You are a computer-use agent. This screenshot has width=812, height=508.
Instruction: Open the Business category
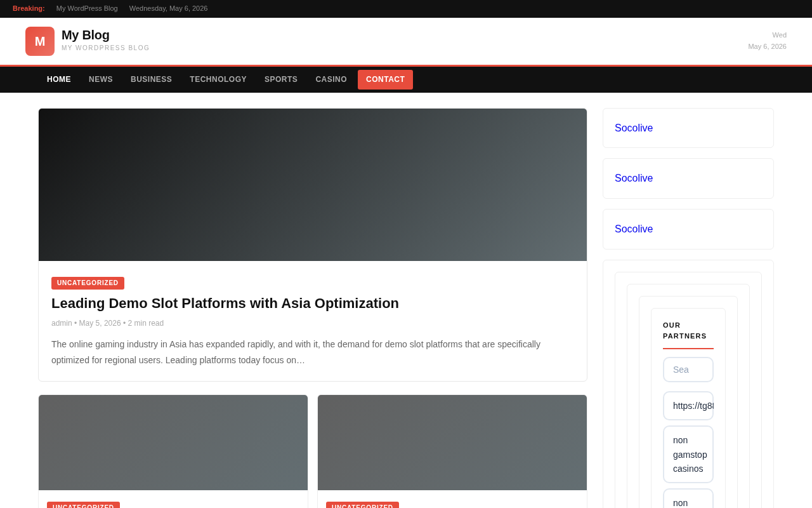[151, 79]
